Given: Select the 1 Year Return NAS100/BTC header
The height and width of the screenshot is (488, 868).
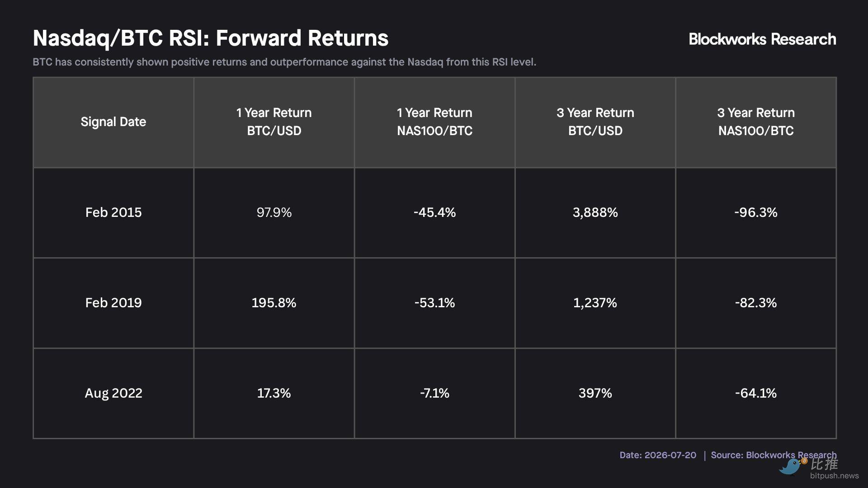Looking at the screenshot, I should (x=434, y=122).
